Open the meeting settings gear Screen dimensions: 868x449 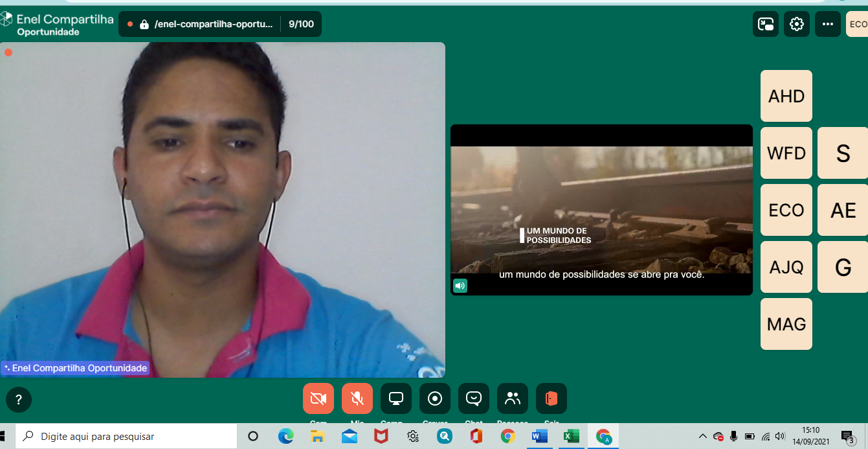[x=797, y=24]
